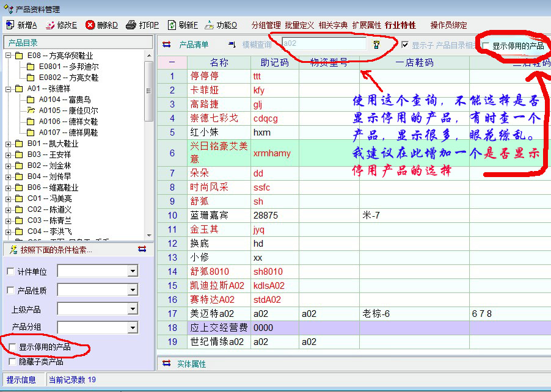The height and width of the screenshot is (392, 551).
Task: Collapse the E08 方亮华贸鞋业 tree node
Action: 9,56
